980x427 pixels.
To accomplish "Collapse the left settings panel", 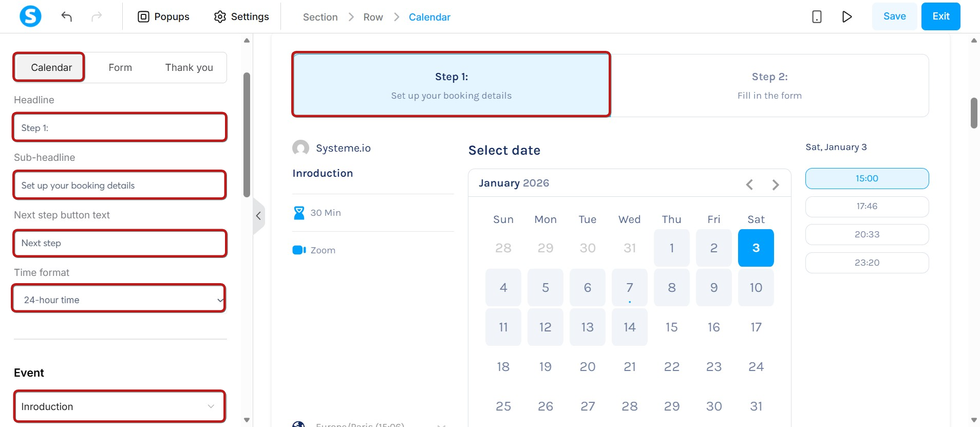I will [258, 216].
